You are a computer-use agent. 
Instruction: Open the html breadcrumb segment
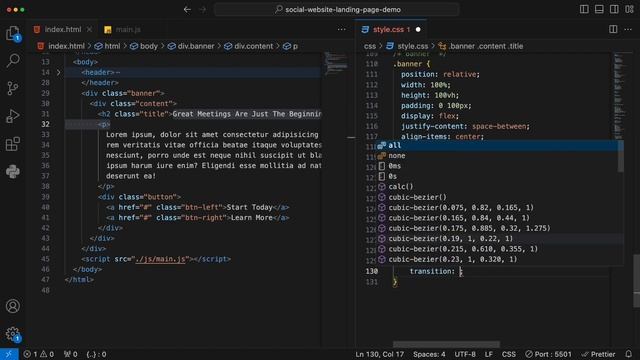[x=108, y=46]
